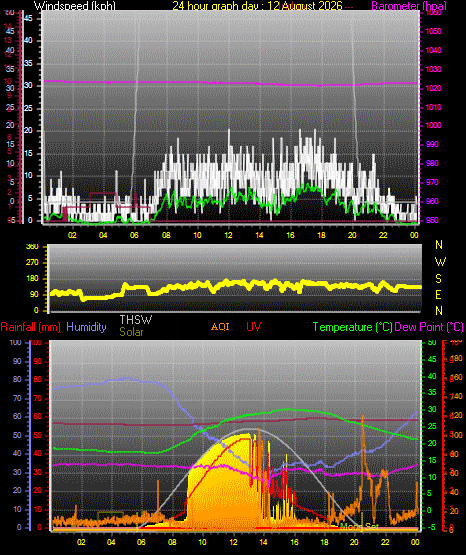Click the 'Barometer (hpa)' axis title
466x555 pixels.
[409, 6]
